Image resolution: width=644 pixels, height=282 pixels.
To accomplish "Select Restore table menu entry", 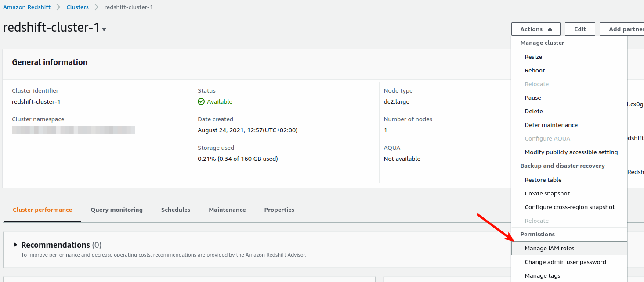I will tap(543, 180).
